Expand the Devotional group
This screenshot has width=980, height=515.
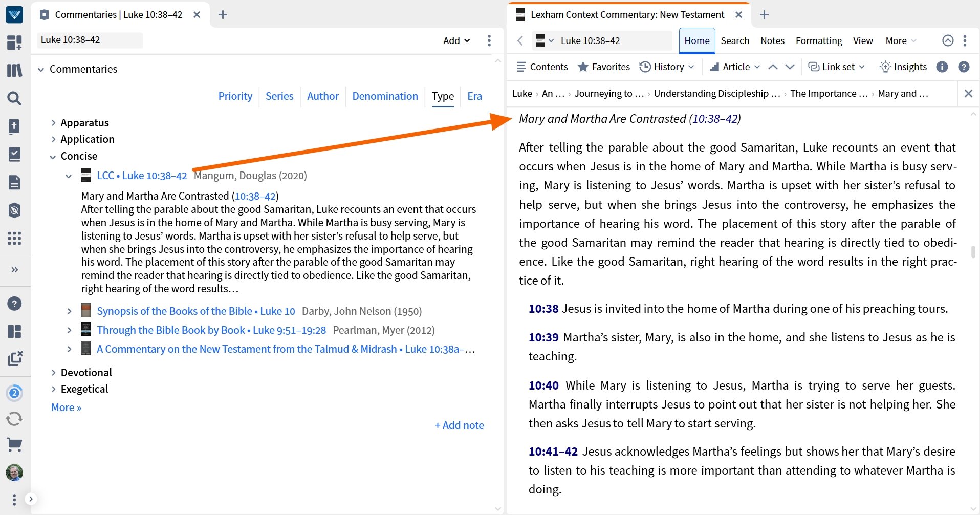tap(53, 373)
